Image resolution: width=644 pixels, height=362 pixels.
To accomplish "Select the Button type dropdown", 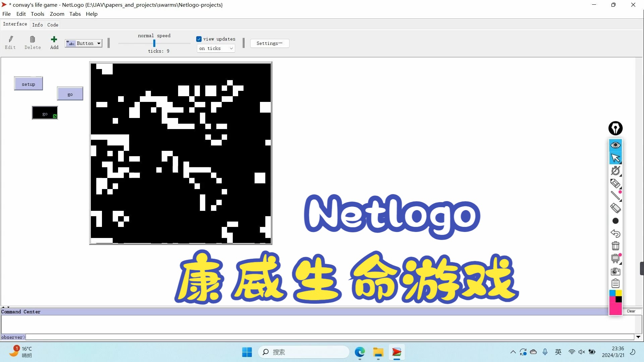I will coord(84,43).
